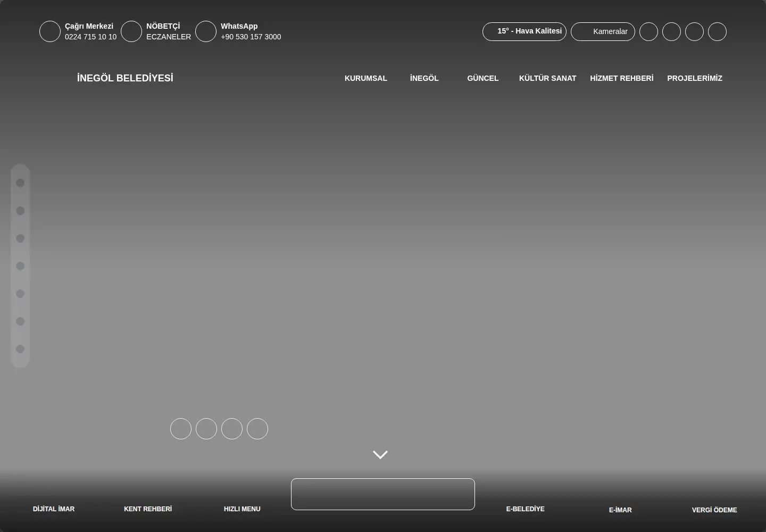Open the E-İMAR shortcut
Screen dimensions: 766x532
tap(620, 510)
